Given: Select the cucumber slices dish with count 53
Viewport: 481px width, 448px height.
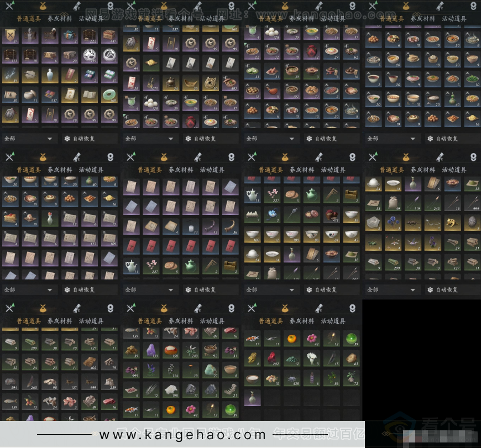Looking at the screenshot, I should tap(252, 71).
